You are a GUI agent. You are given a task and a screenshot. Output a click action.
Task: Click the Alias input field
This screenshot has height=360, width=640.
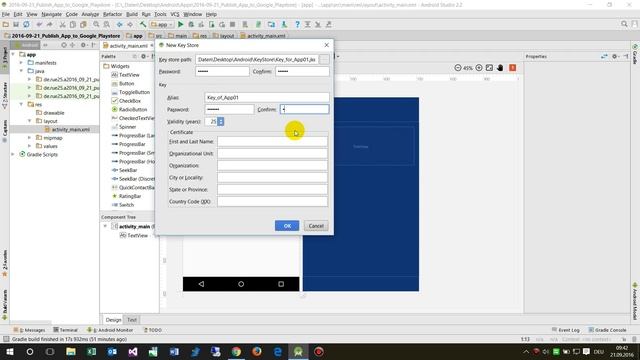[x=267, y=98]
